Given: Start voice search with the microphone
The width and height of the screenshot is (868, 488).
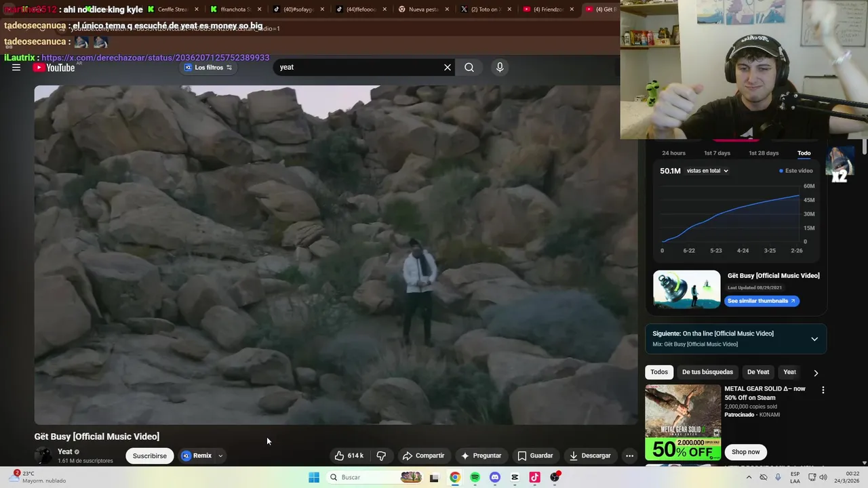Looking at the screenshot, I should click(500, 67).
